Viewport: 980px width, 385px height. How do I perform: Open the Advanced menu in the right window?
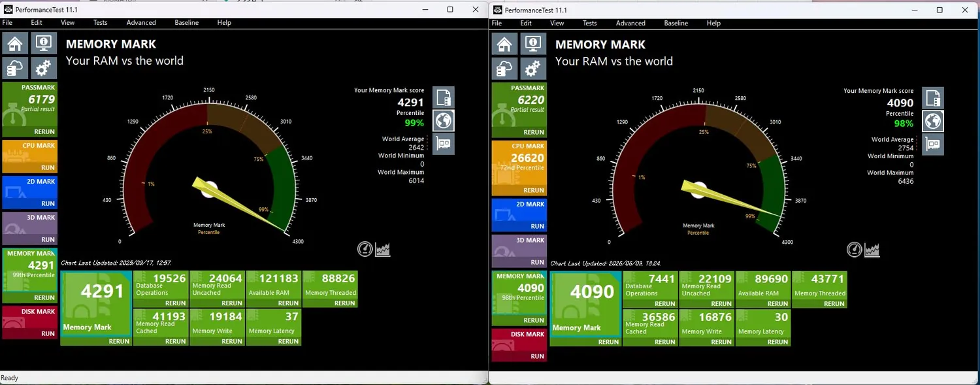click(x=630, y=23)
